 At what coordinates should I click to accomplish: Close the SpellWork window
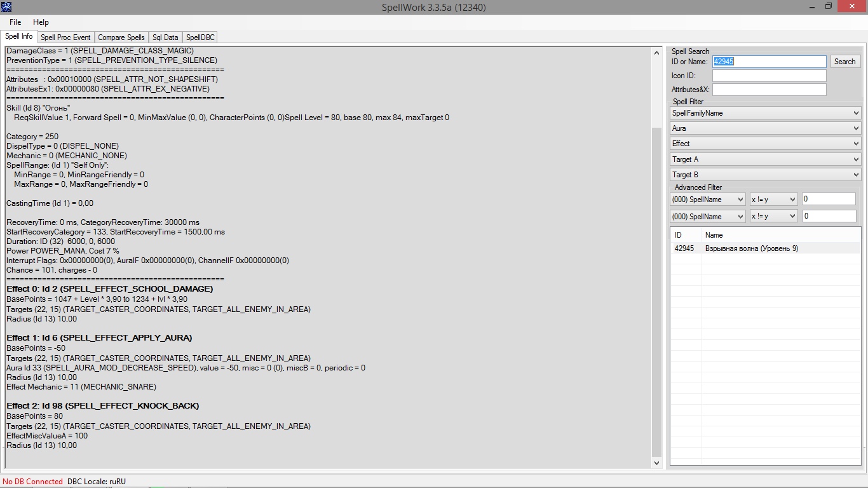coord(853,6)
